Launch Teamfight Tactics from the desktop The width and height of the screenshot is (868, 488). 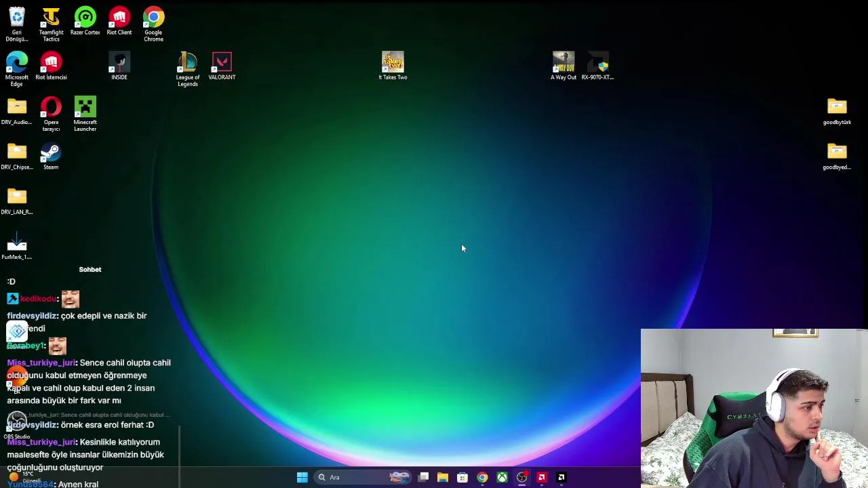[x=51, y=24]
